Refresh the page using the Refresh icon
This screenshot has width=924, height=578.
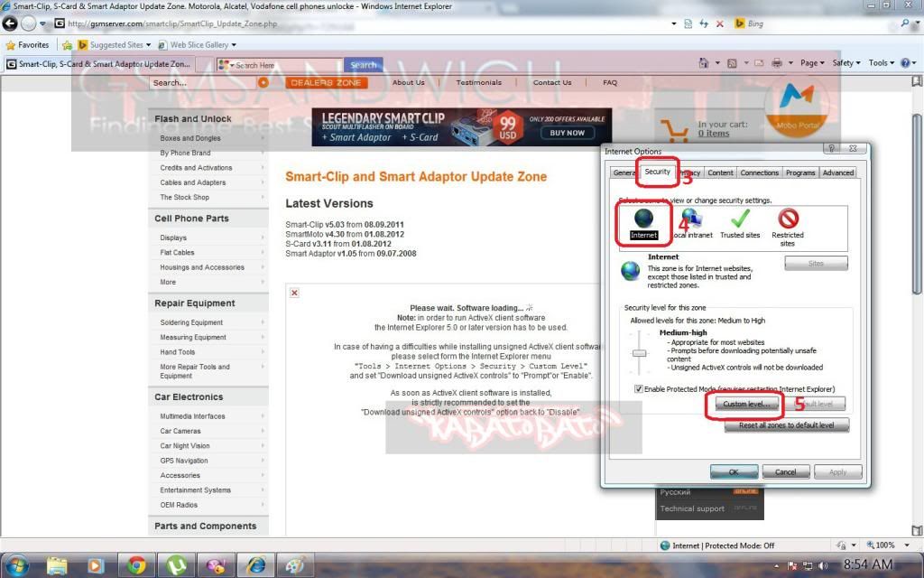pos(704,23)
